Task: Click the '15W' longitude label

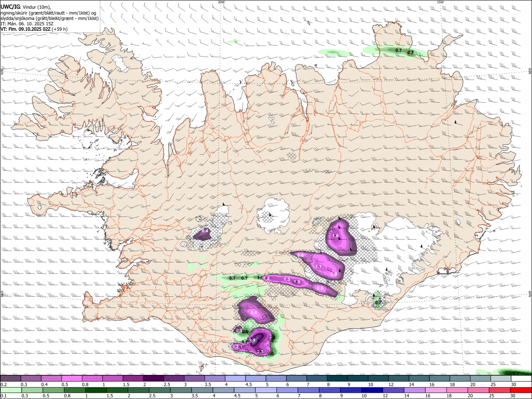Action: (440, 2)
